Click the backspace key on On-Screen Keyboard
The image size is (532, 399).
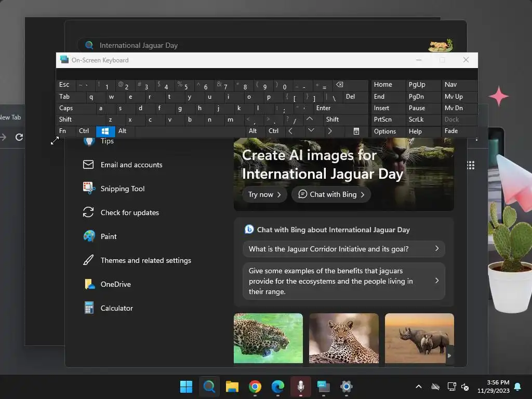pos(351,85)
